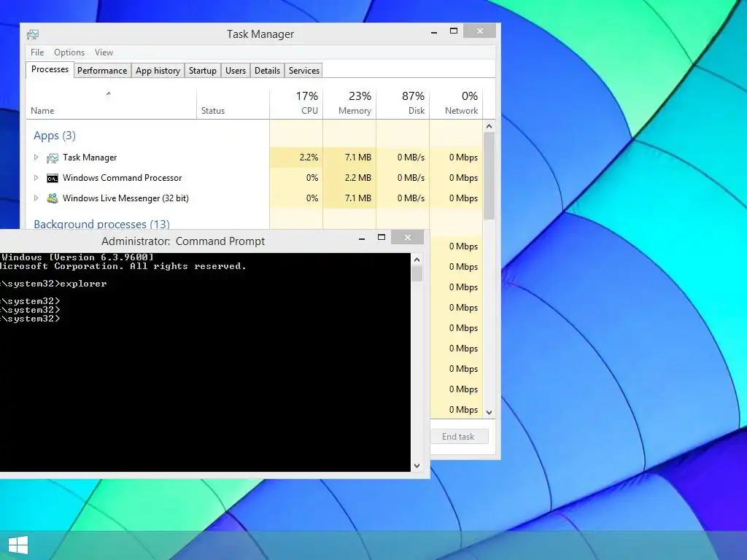Open the Options menu in Task Manager
Image resolution: width=747 pixels, height=560 pixels.
pyautogui.click(x=69, y=52)
